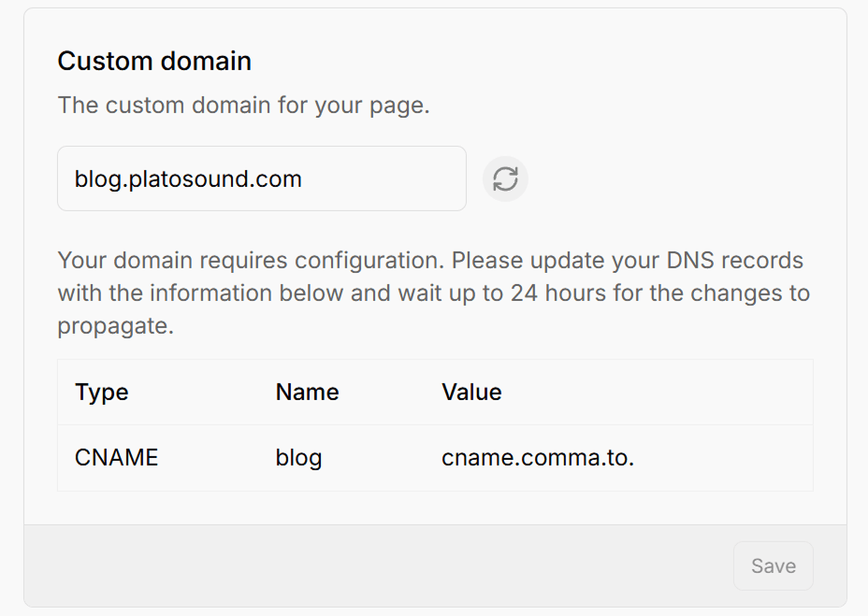
Task: Click the blog record name cell
Action: tap(298, 458)
